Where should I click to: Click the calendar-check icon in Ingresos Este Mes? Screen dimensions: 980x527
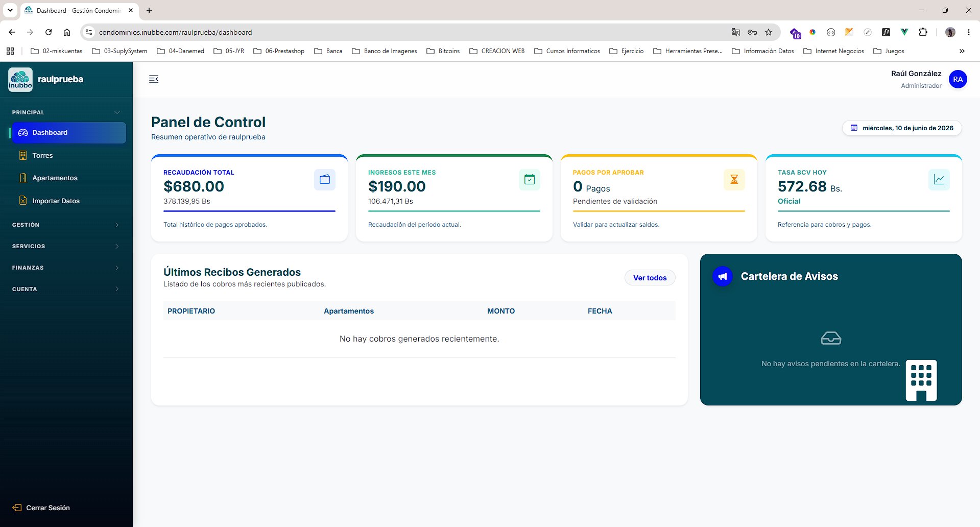(x=530, y=180)
